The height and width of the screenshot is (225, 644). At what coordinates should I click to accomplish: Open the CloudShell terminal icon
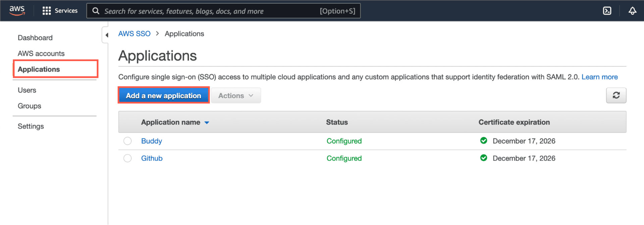tap(607, 11)
